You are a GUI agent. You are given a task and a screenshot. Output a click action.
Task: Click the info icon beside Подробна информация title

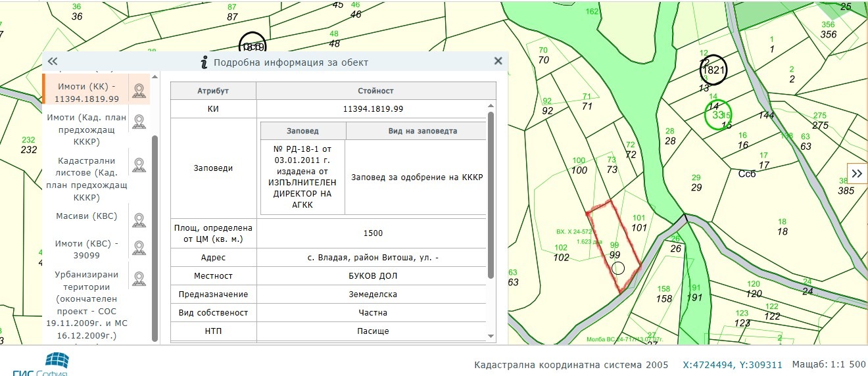click(x=205, y=62)
